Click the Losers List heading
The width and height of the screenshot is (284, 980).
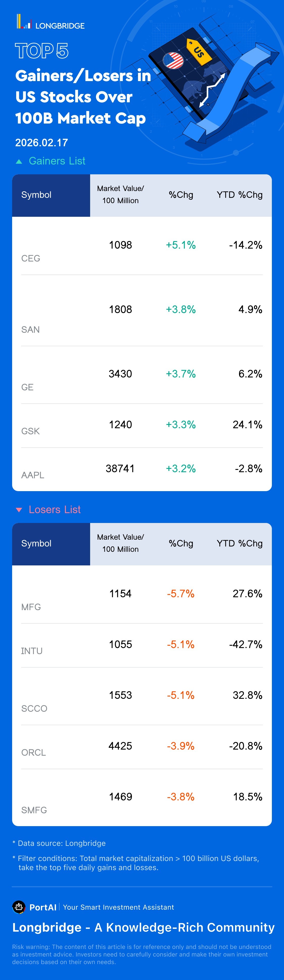tap(55, 509)
